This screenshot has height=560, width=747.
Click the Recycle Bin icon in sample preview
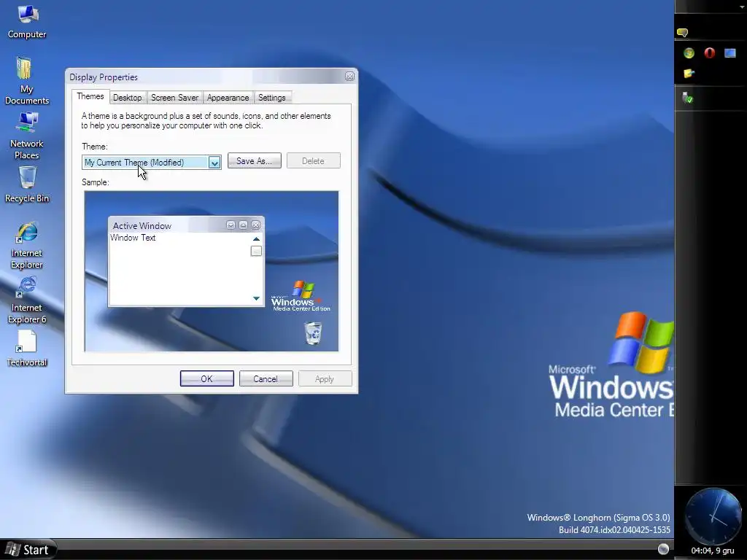pyautogui.click(x=313, y=332)
